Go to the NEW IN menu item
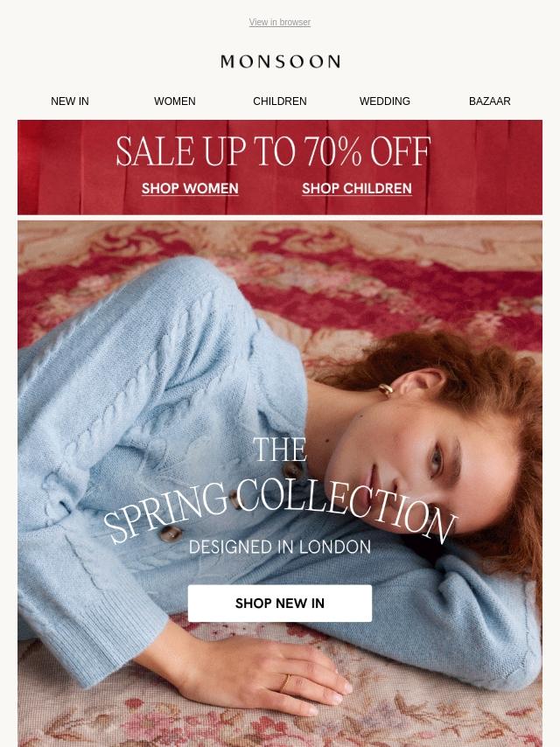 pos(70,101)
